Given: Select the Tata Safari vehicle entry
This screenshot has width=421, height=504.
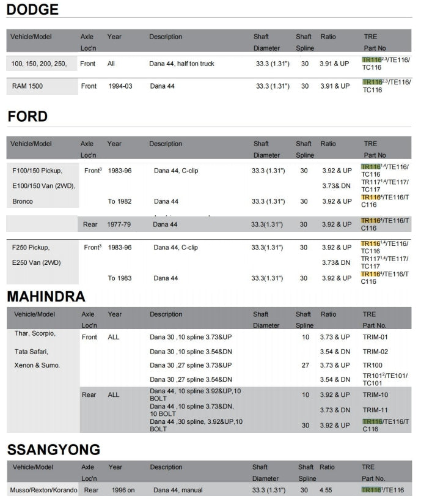Looking at the screenshot, I should [31, 352].
